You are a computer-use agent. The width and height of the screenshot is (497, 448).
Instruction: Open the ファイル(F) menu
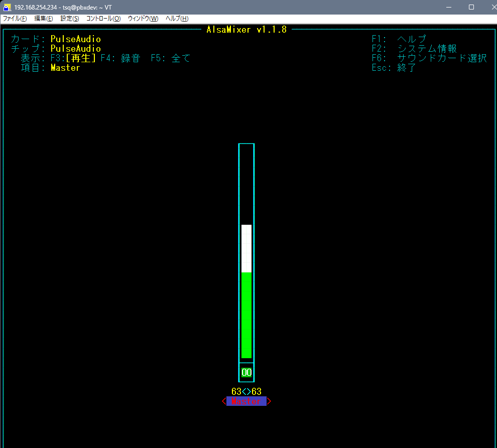pos(15,19)
